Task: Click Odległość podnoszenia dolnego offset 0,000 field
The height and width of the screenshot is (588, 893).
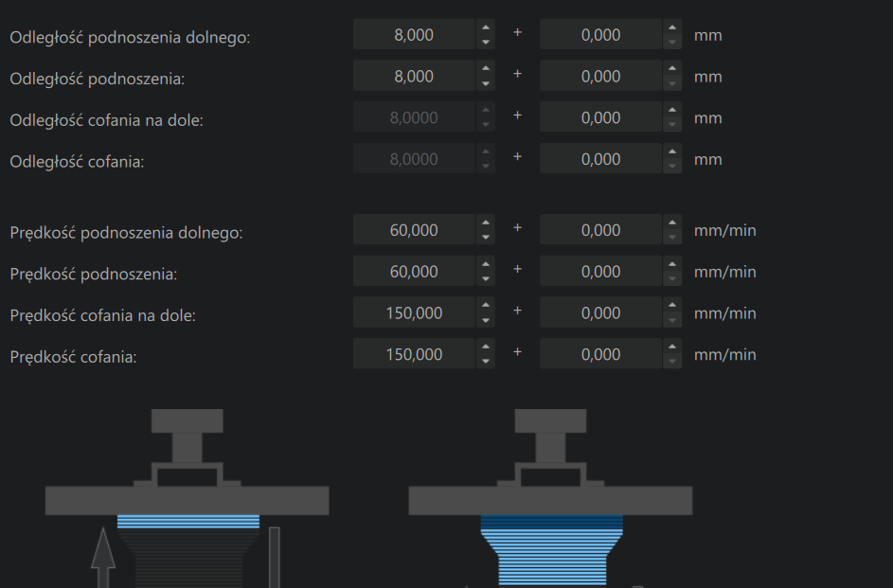Action: coord(600,34)
